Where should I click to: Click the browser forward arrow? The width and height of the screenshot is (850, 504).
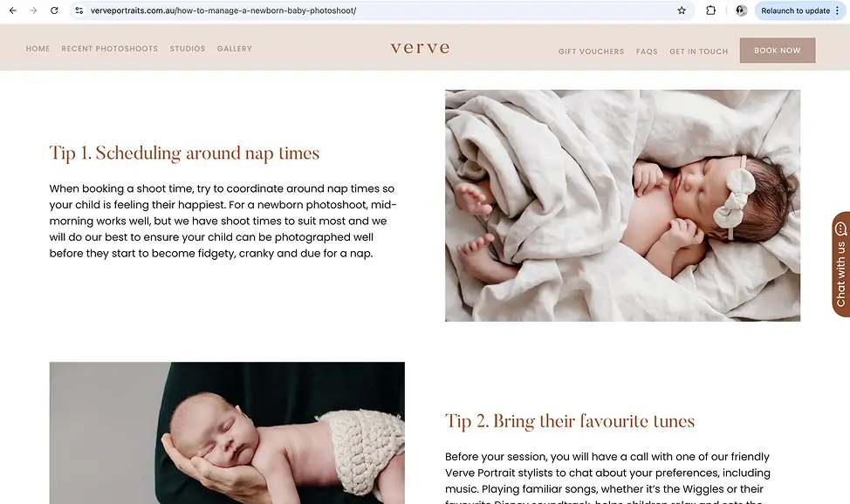pyautogui.click(x=33, y=10)
